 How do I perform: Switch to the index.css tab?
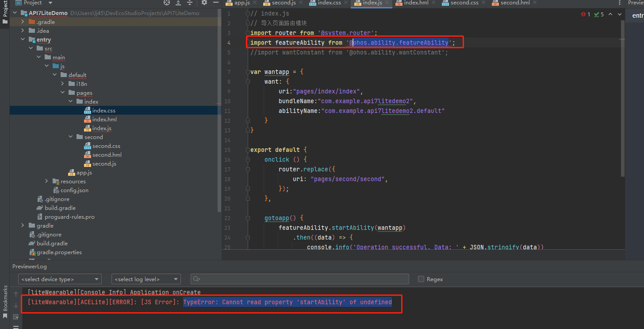[x=329, y=3]
